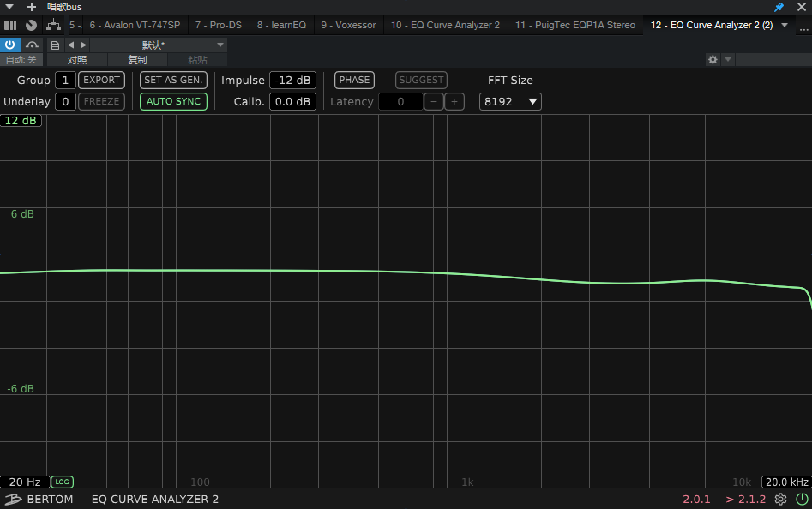The width and height of the screenshot is (812, 509).
Task: Open the 8 - learnEQ tab
Action: point(282,25)
